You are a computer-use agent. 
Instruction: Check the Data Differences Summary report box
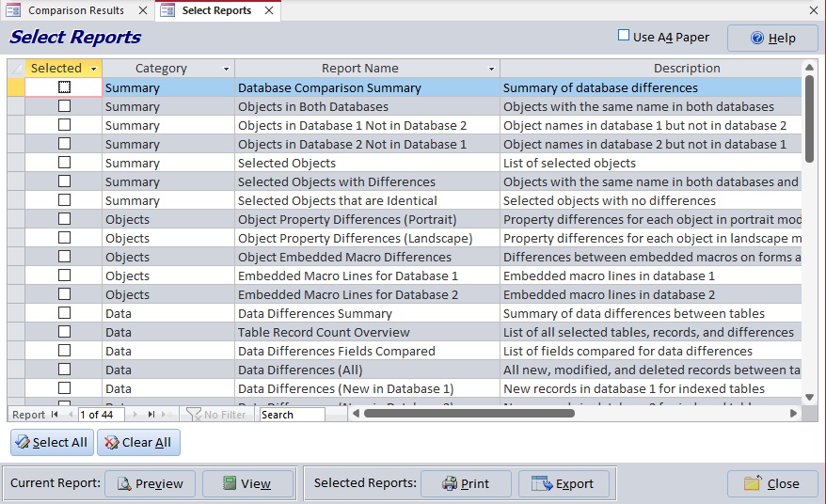pyautogui.click(x=64, y=313)
